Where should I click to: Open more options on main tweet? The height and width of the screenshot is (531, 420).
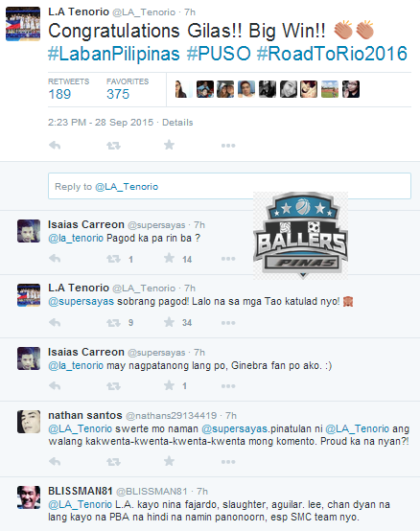pos(228,146)
